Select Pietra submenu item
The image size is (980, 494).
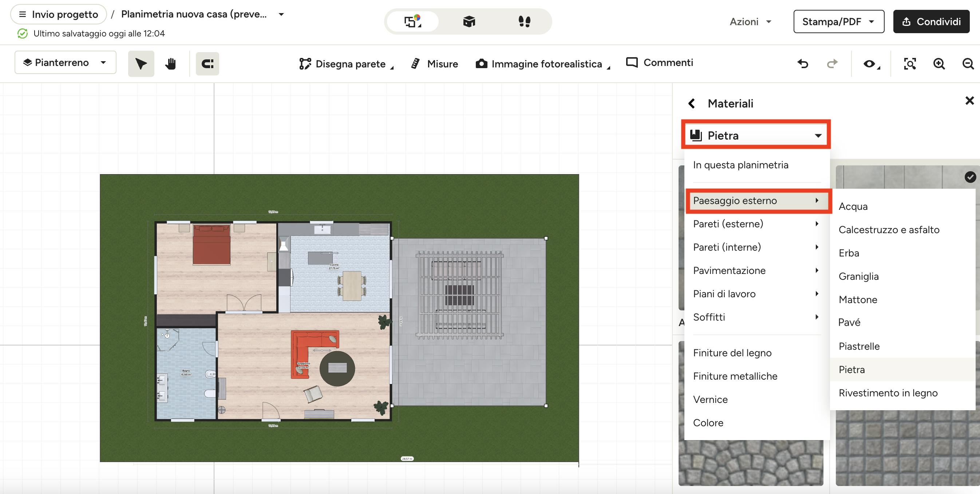point(902,369)
